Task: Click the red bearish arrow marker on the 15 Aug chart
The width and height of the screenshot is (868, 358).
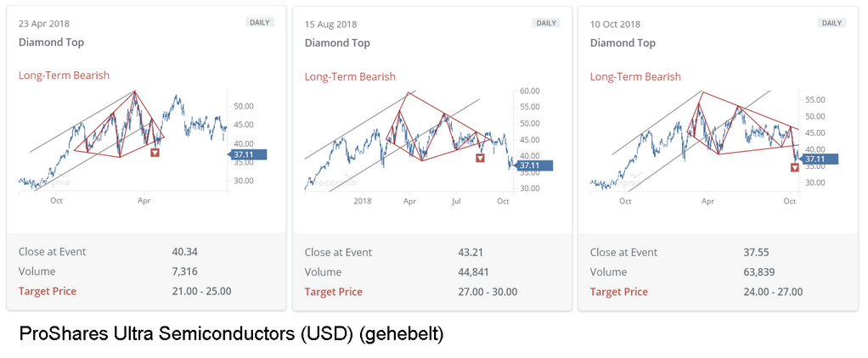Action: pyautogui.click(x=480, y=157)
